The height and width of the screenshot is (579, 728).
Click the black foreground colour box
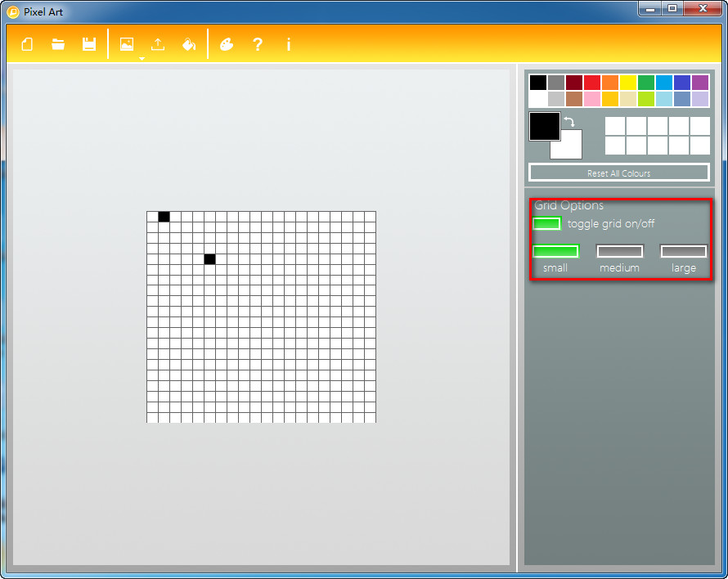[x=545, y=126]
